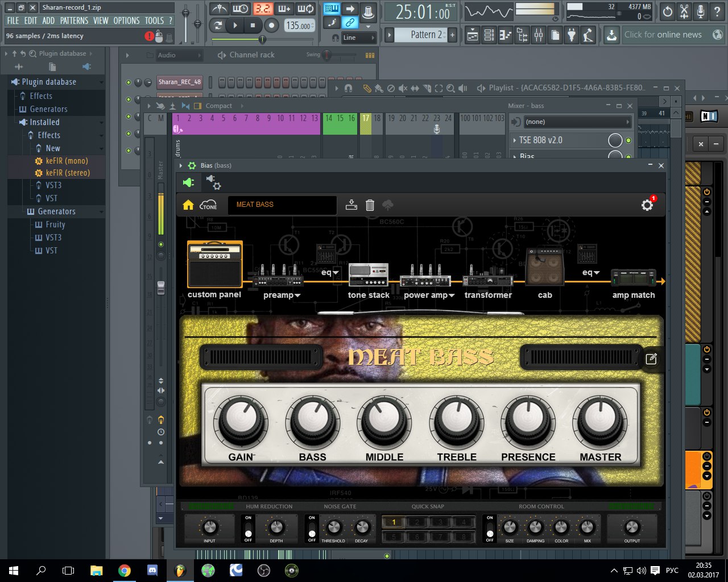This screenshot has height=582, width=728.
Task: Click the Bias home icon
Action: (x=188, y=205)
